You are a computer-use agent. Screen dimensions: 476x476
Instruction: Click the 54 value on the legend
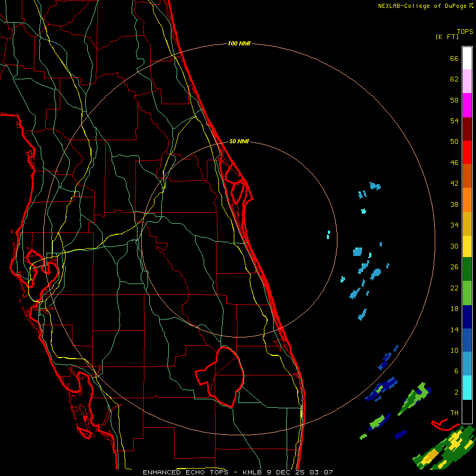(454, 121)
